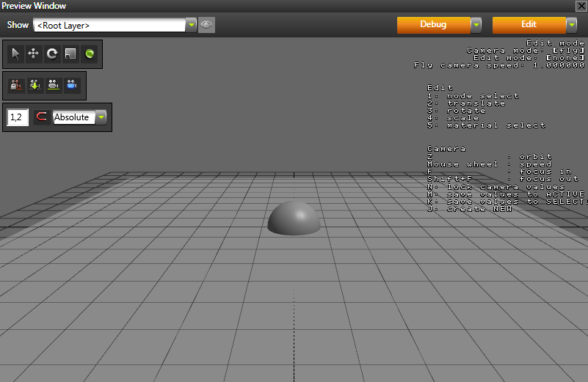The image size is (588, 382).
Task: Click the half-sphere object in viewport
Action: tap(294, 218)
